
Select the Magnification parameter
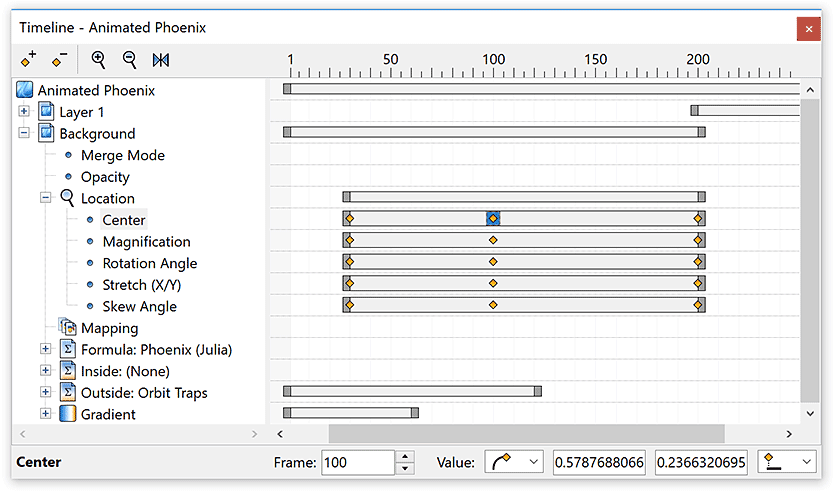click(146, 241)
